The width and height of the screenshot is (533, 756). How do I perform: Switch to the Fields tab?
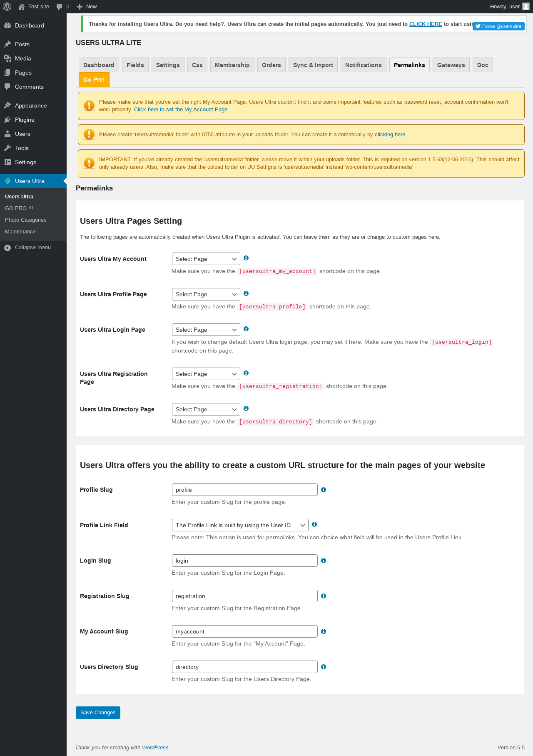click(x=135, y=65)
